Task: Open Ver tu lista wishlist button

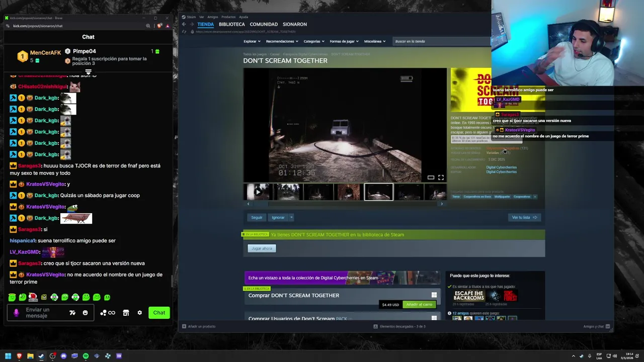Action: (x=524, y=218)
